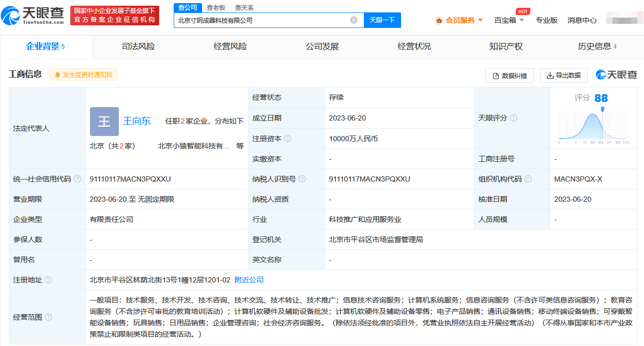Image resolution: width=644 pixels, height=346 pixels.
Task: Click the company name search input field
Action: click(261, 20)
